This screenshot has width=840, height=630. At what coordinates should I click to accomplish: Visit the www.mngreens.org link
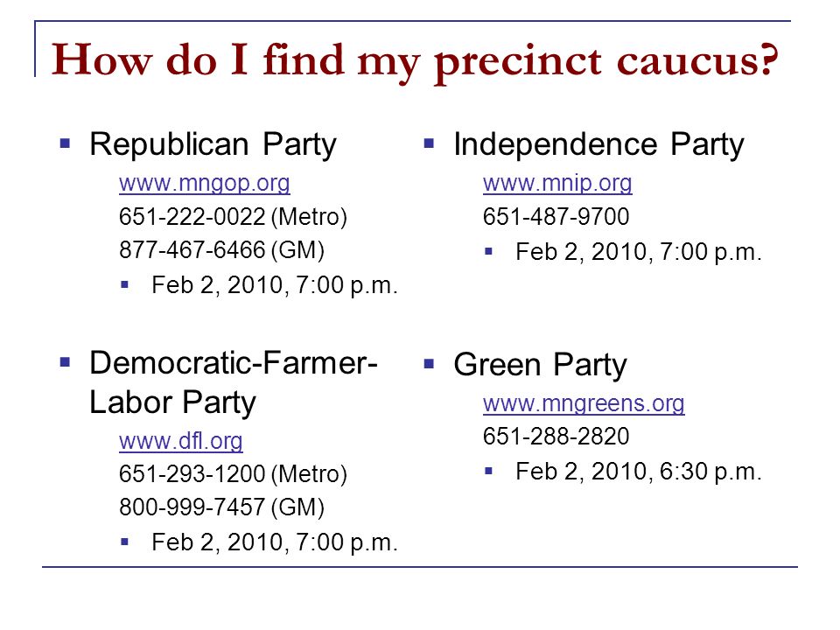[584, 404]
